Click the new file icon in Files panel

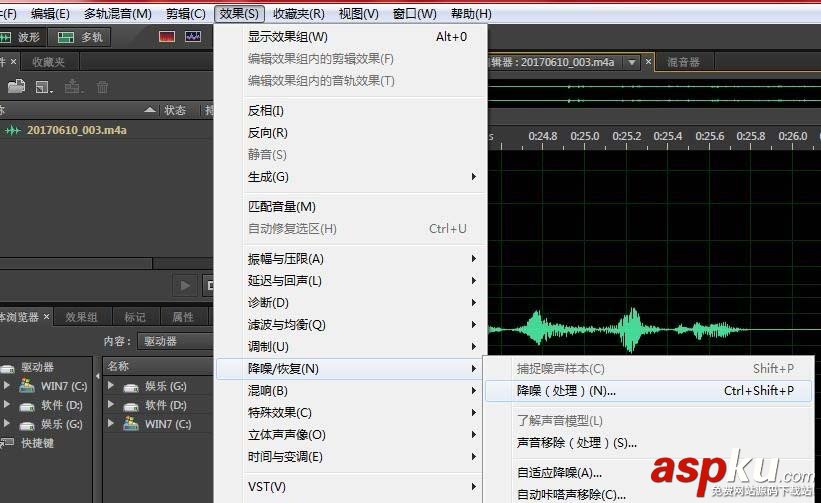pyautogui.click(x=43, y=87)
